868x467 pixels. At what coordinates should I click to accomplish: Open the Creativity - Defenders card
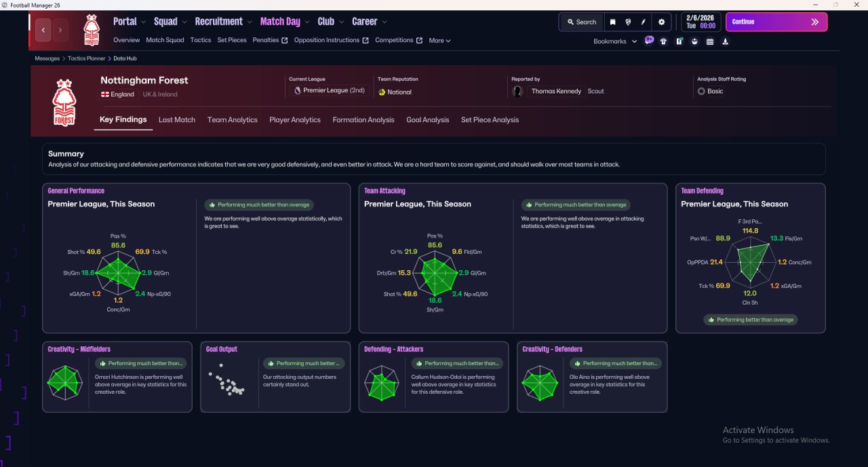click(592, 377)
